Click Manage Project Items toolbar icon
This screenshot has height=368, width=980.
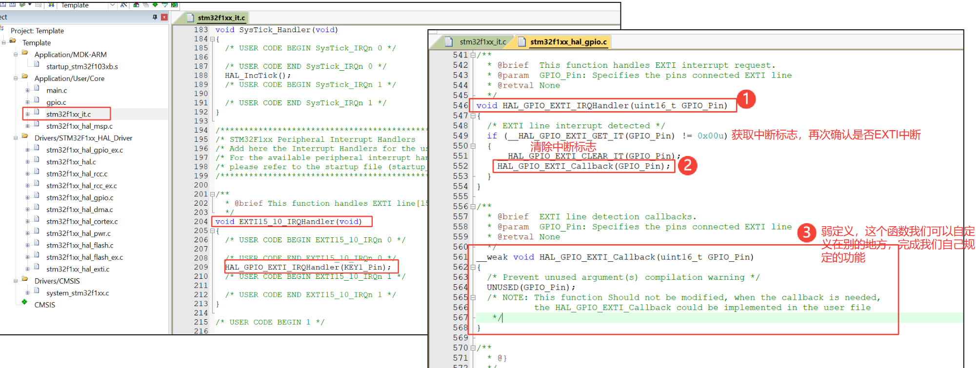(136, 5)
